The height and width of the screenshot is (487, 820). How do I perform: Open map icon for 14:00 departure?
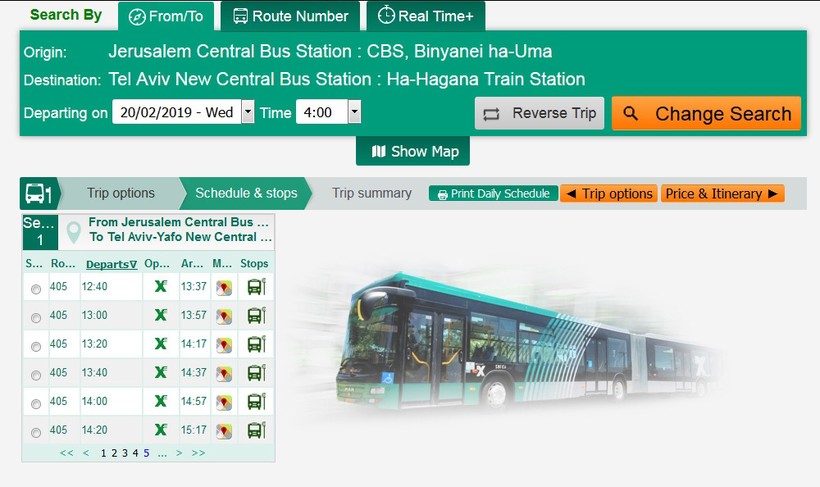223,402
